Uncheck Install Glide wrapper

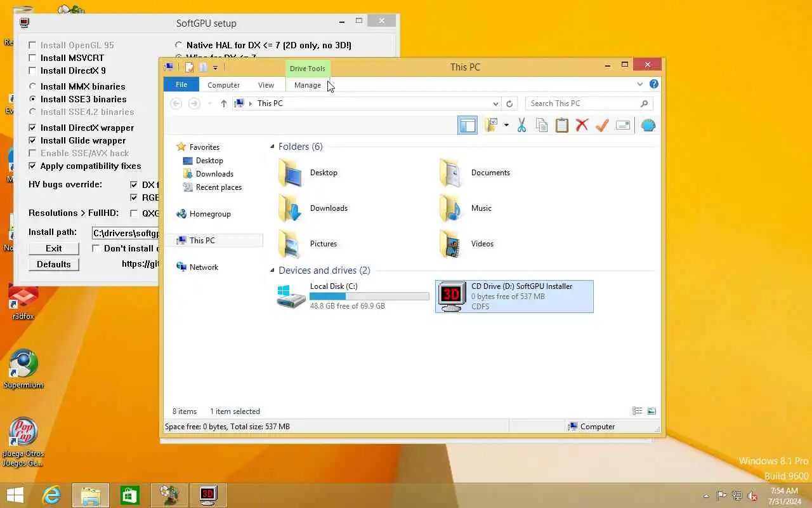[32, 140]
